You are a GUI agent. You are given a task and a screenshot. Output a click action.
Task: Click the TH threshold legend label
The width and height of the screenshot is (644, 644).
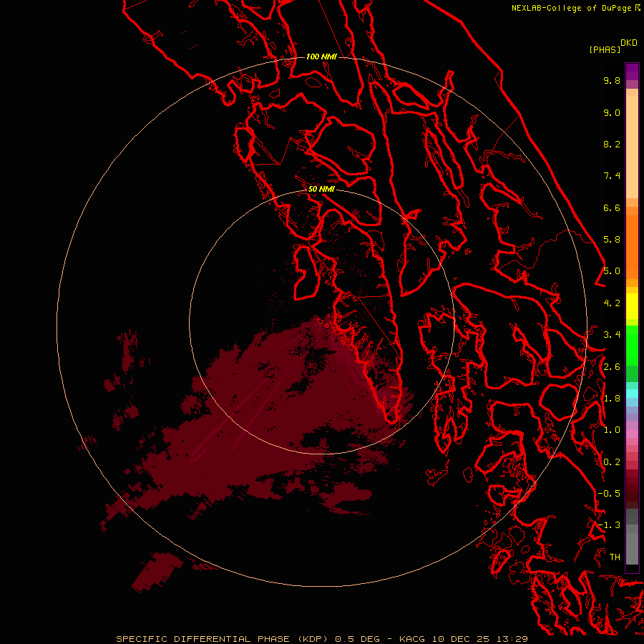click(x=615, y=557)
